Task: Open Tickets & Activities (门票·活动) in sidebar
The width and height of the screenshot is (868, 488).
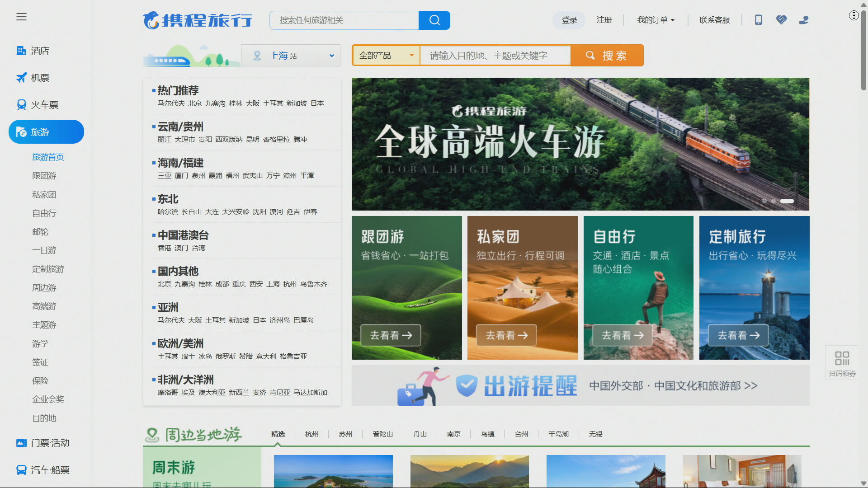Action: pos(43,443)
